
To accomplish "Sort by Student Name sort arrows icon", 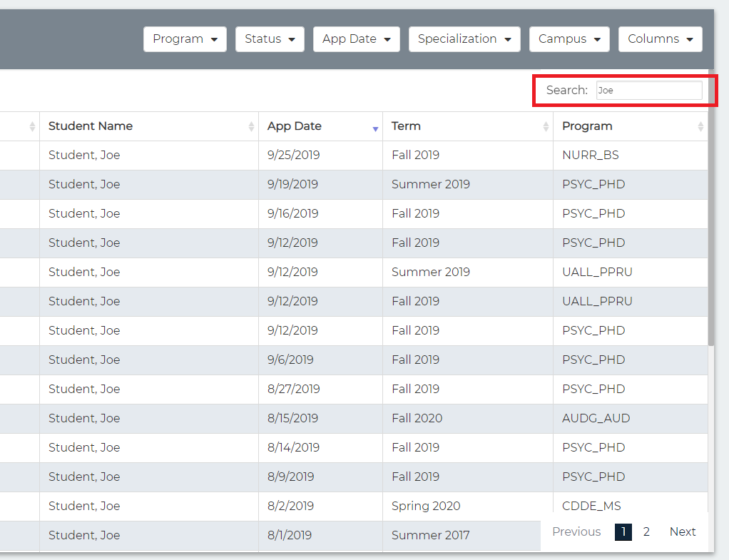I will [251, 126].
